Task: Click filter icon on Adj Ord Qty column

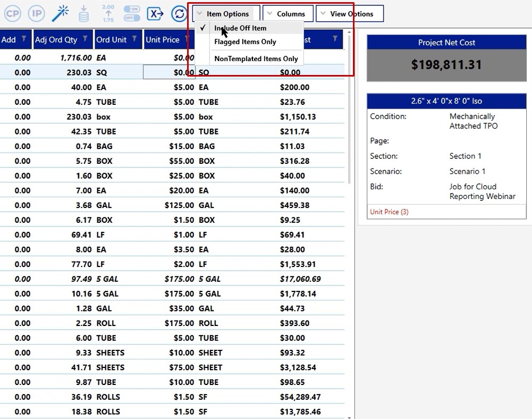Action: (85, 39)
